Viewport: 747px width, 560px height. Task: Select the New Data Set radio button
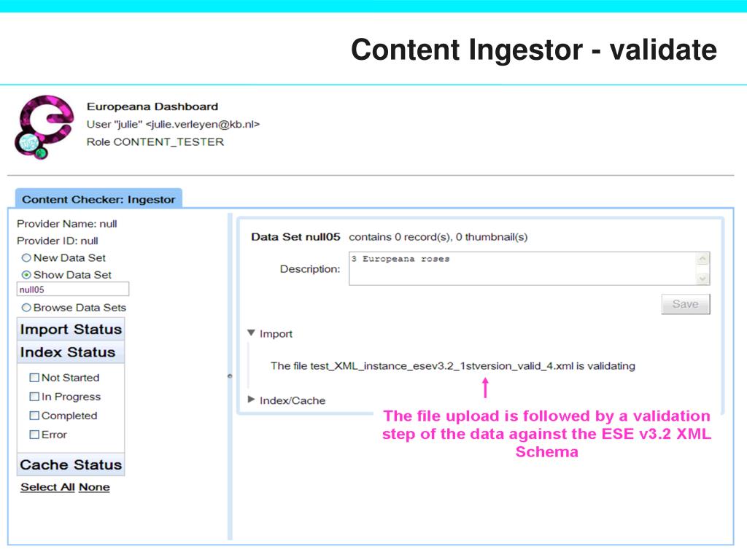pos(26,257)
